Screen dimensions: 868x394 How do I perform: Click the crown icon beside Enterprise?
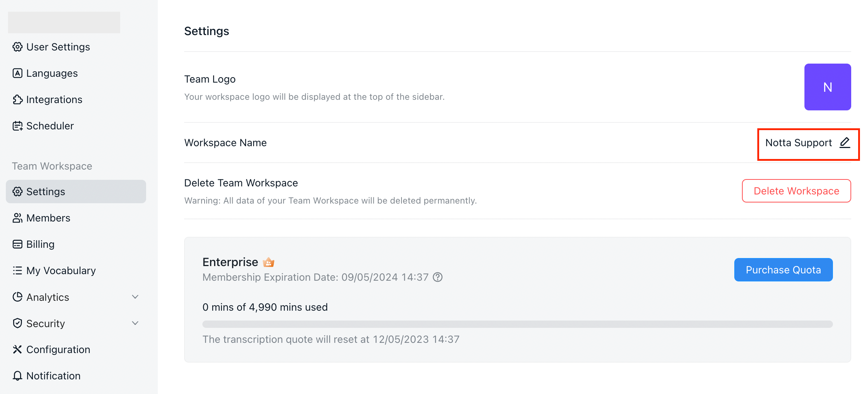pos(269,262)
